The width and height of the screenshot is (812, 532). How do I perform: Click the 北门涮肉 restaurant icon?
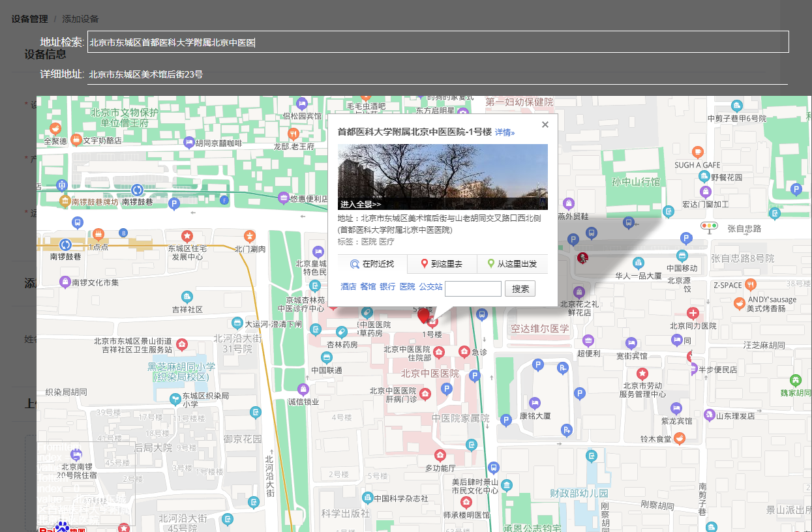click(249, 236)
